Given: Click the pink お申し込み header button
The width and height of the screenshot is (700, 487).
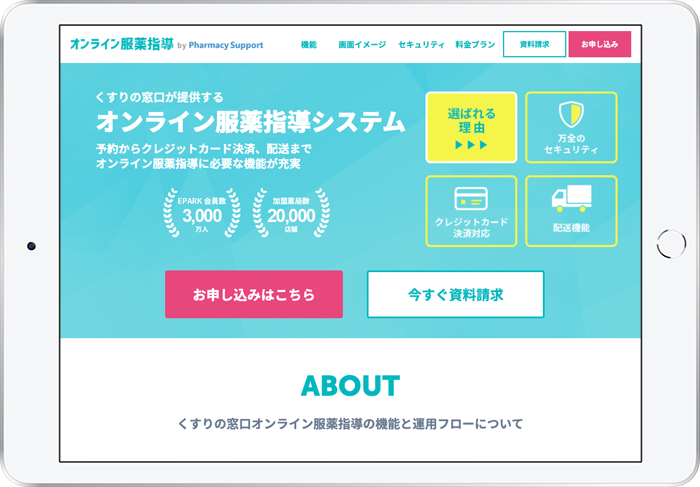Looking at the screenshot, I should click(x=600, y=44).
